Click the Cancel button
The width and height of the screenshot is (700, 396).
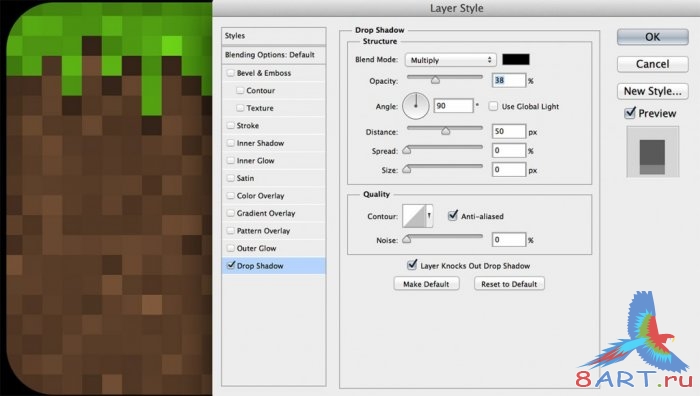(652, 64)
